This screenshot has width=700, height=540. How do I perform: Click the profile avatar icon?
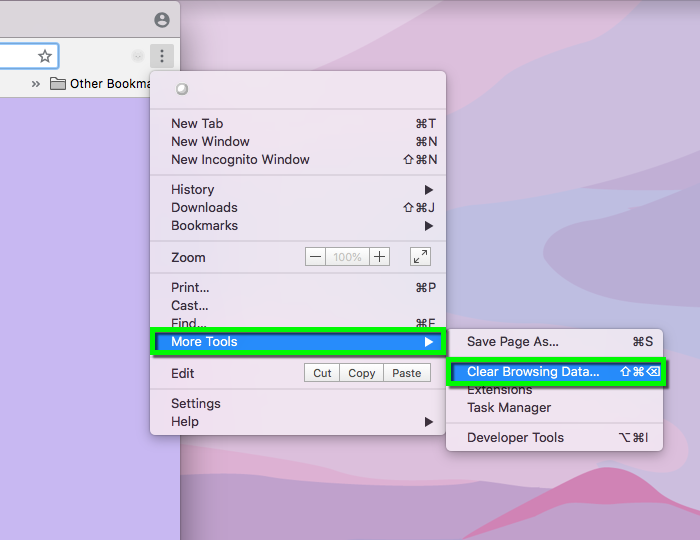[x=162, y=20]
